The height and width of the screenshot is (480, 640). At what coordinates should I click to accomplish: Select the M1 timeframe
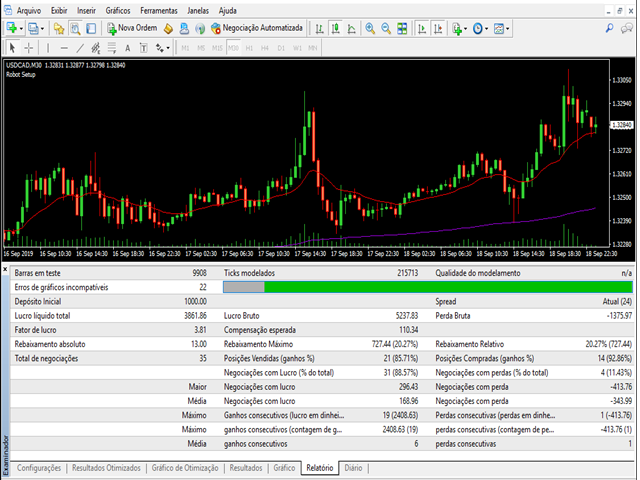[185, 48]
